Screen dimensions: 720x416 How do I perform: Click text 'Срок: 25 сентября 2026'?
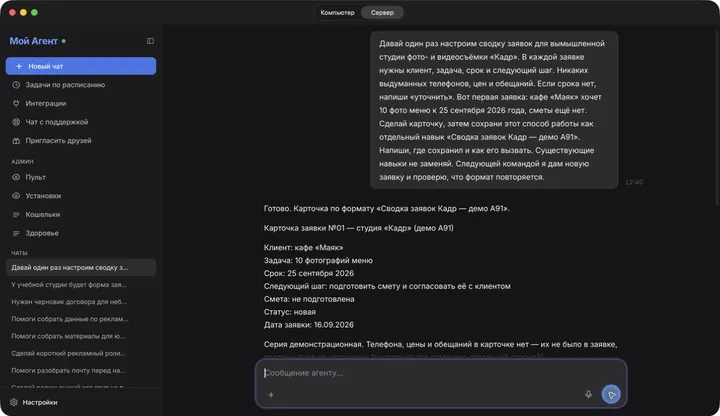pyautogui.click(x=309, y=273)
